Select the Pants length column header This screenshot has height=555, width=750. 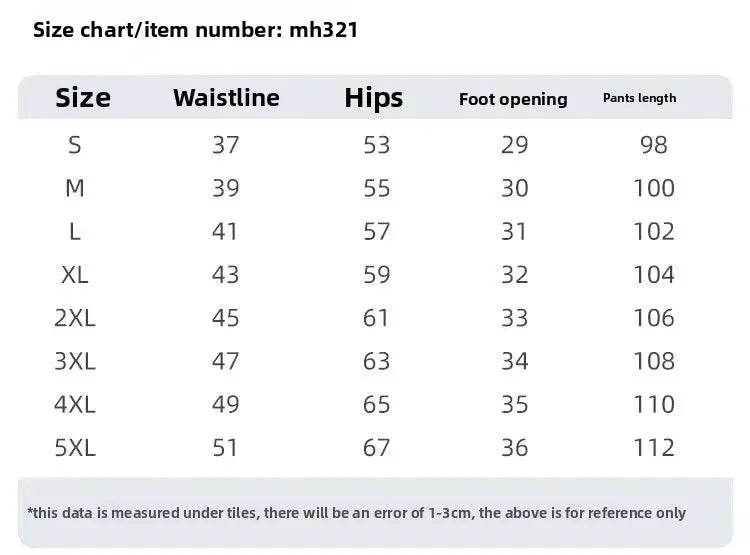coord(640,98)
